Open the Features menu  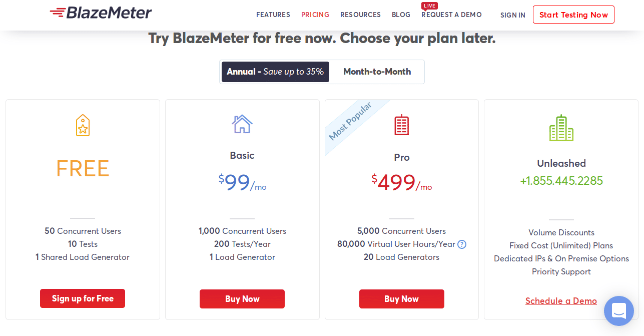(x=273, y=15)
